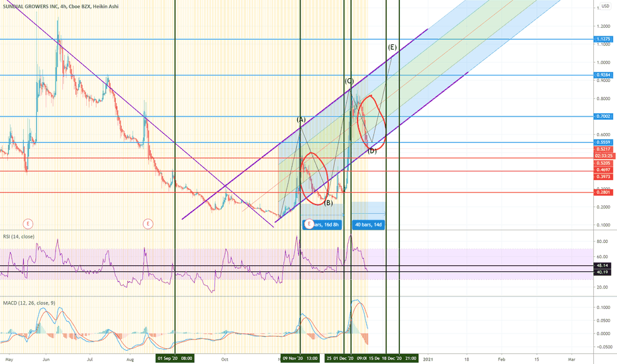Click the RSI 40.19 value label
This screenshot has height=364, width=617.
coord(602,272)
